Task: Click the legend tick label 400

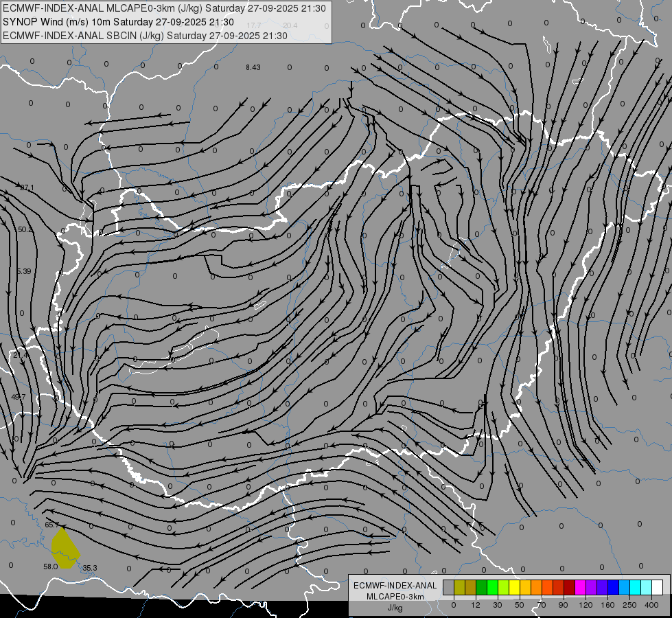Action: (651, 606)
